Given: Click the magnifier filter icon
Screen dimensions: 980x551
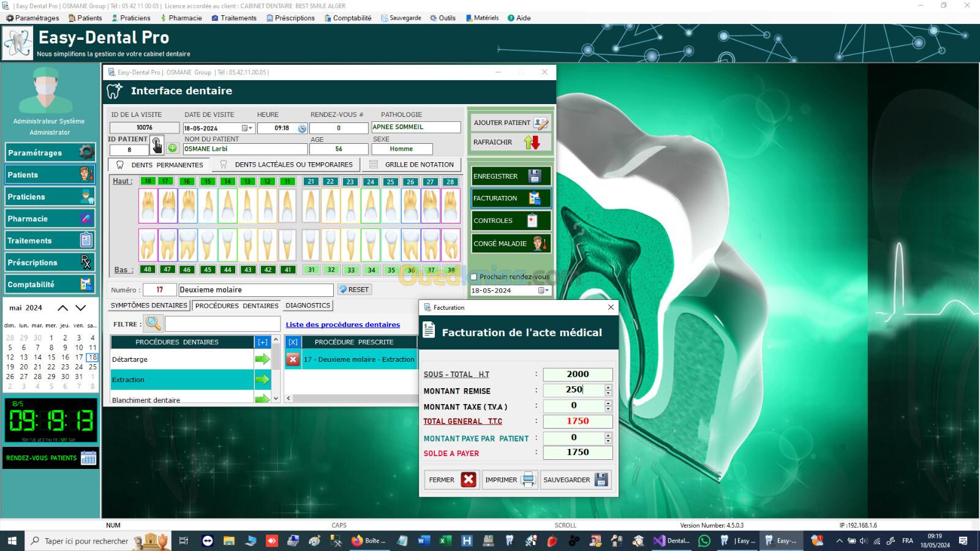Looking at the screenshot, I should point(154,324).
